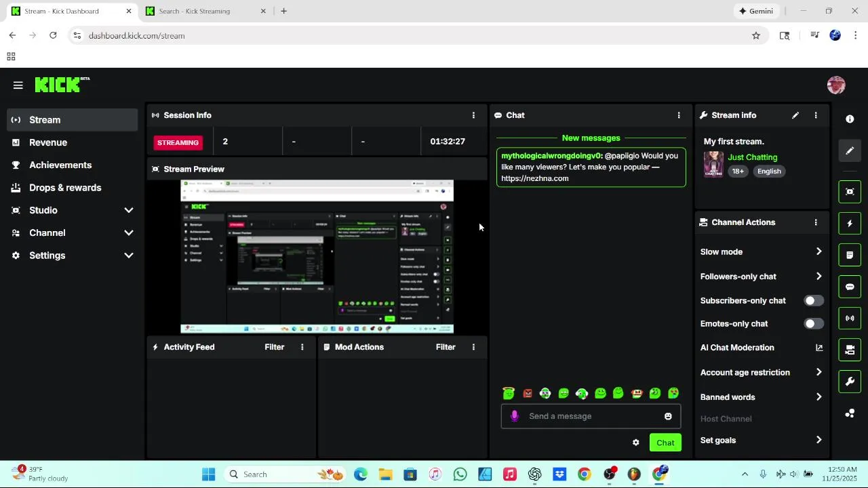Edit stream info with pencil icon
This screenshot has height=488, width=868.
(x=795, y=115)
